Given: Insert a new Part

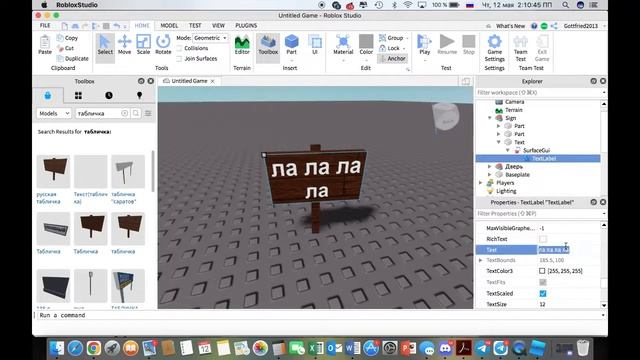Looking at the screenshot, I should point(291,45).
